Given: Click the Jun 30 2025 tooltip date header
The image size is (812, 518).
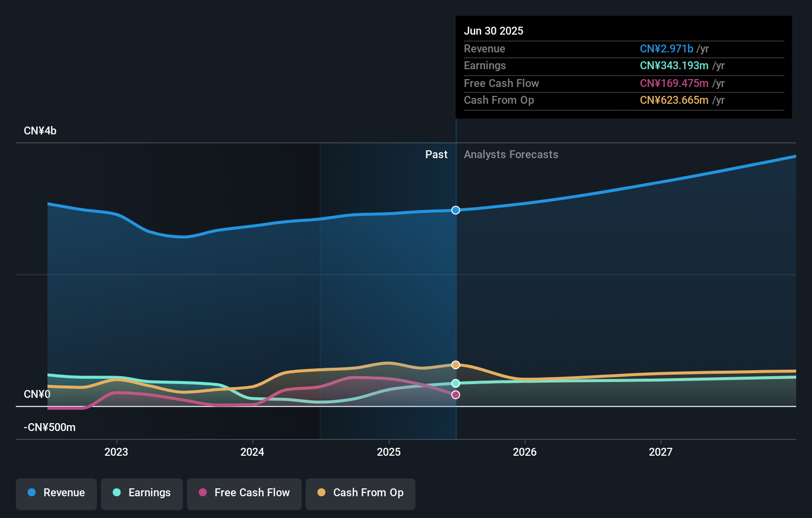Looking at the screenshot, I should [x=494, y=31].
